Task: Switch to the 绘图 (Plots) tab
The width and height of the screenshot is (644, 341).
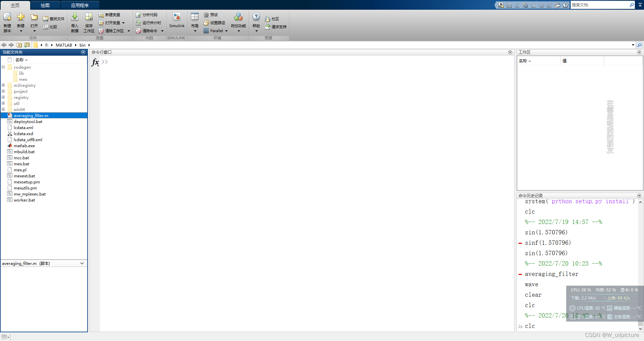Action: (x=45, y=5)
